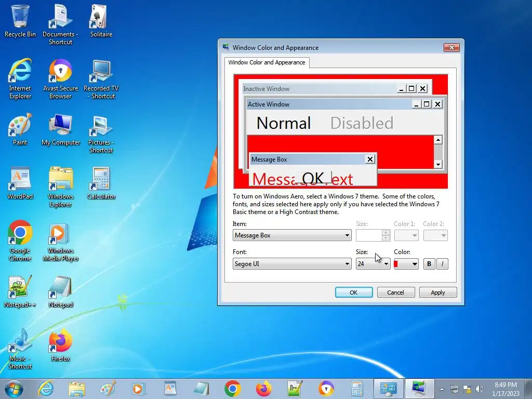
Task: Select the Recorded TV - Shortcut icon
Action: (101, 79)
